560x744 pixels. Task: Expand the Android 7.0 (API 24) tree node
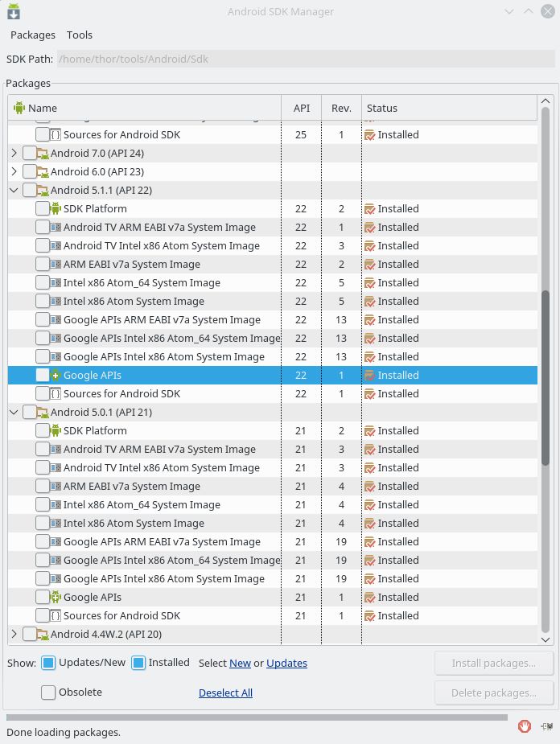coord(14,153)
